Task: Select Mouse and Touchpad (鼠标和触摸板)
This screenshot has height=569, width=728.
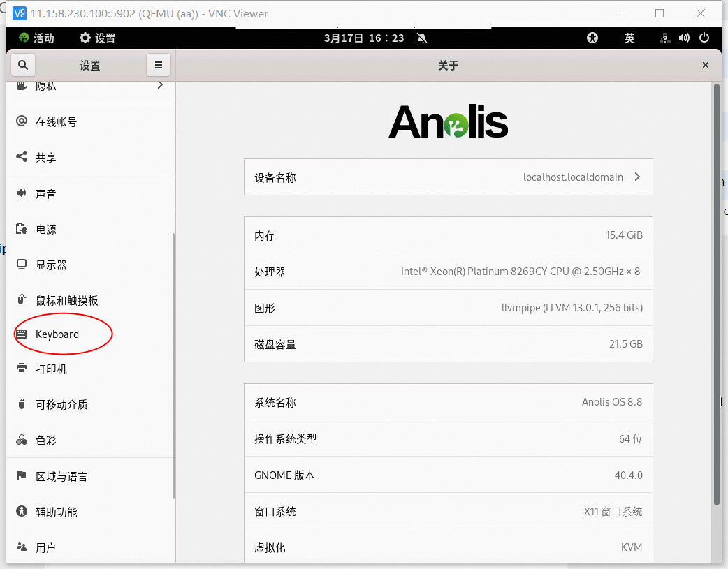Action: 66,301
